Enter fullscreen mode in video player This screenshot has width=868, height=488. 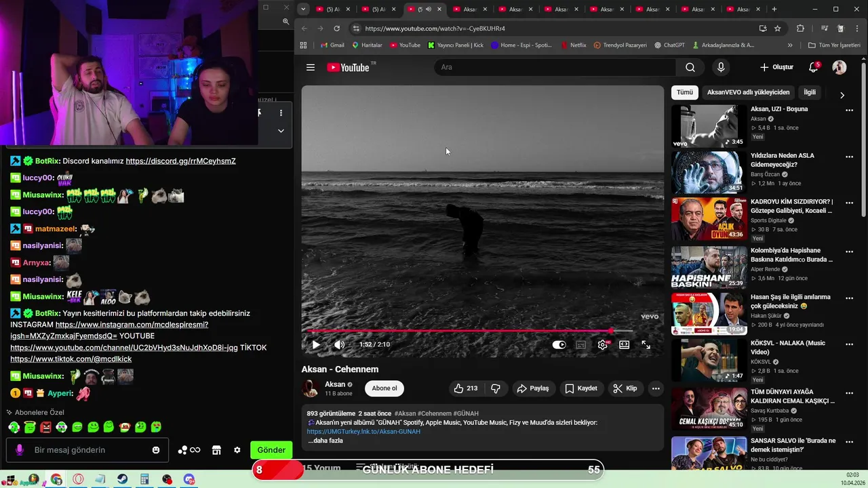coord(646,344)
